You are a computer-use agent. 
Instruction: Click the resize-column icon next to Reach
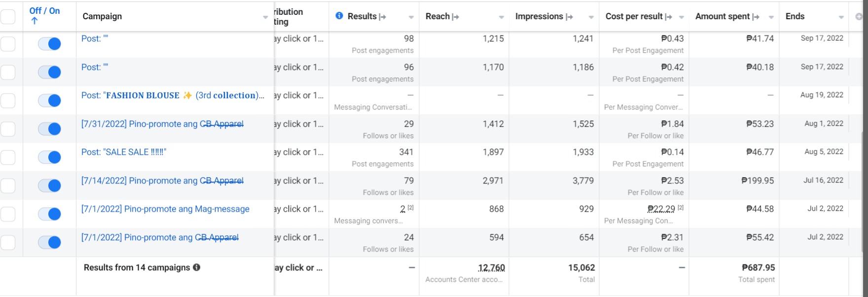pyautogui.click(x=456, y=17)
